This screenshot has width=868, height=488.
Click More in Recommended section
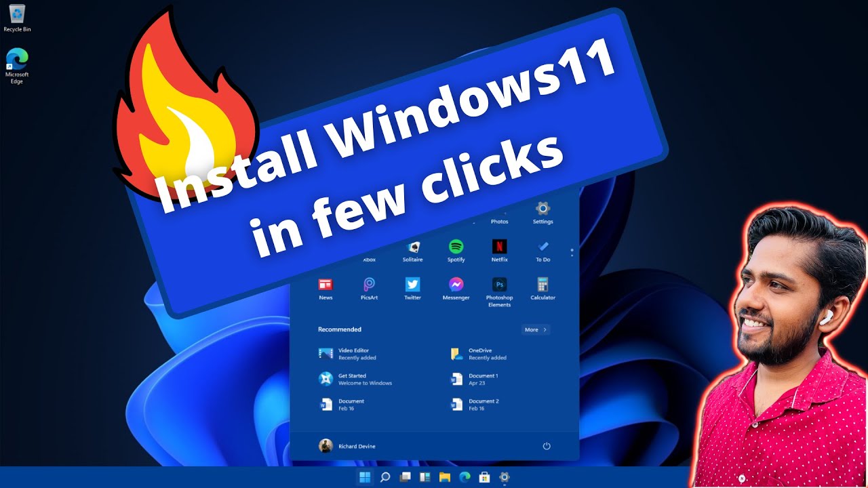535,329
